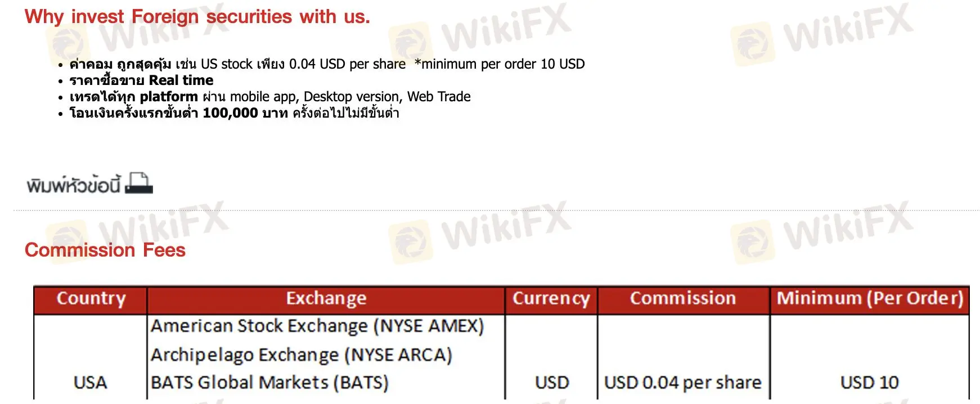This screenshot has height=404, width=980.
Task: Select the Exchange column header
Action: click(x=326, y=299)
